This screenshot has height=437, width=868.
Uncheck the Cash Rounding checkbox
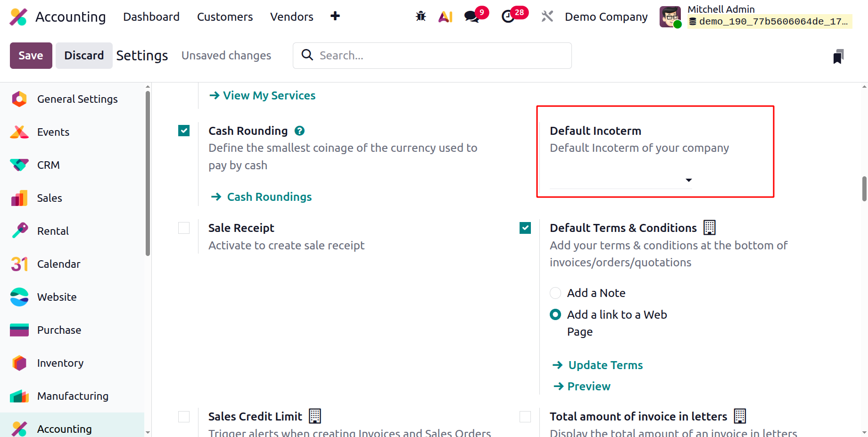tap(184, 131)
